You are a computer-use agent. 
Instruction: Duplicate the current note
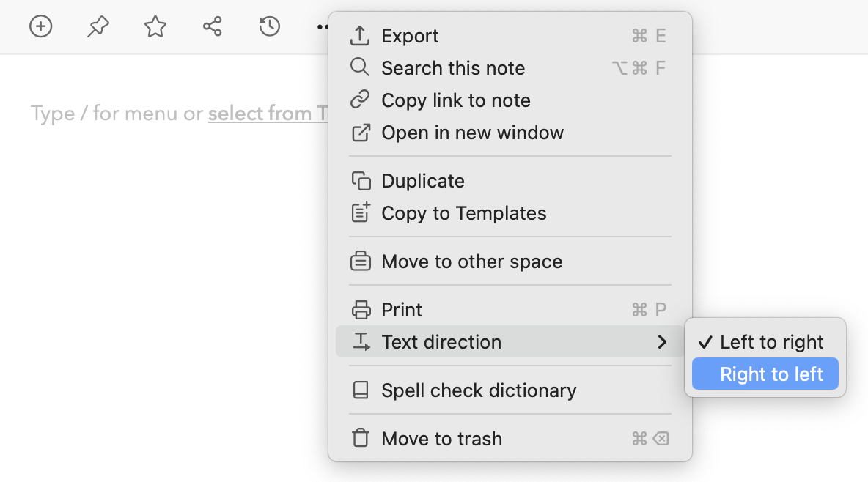pos(422,181)
